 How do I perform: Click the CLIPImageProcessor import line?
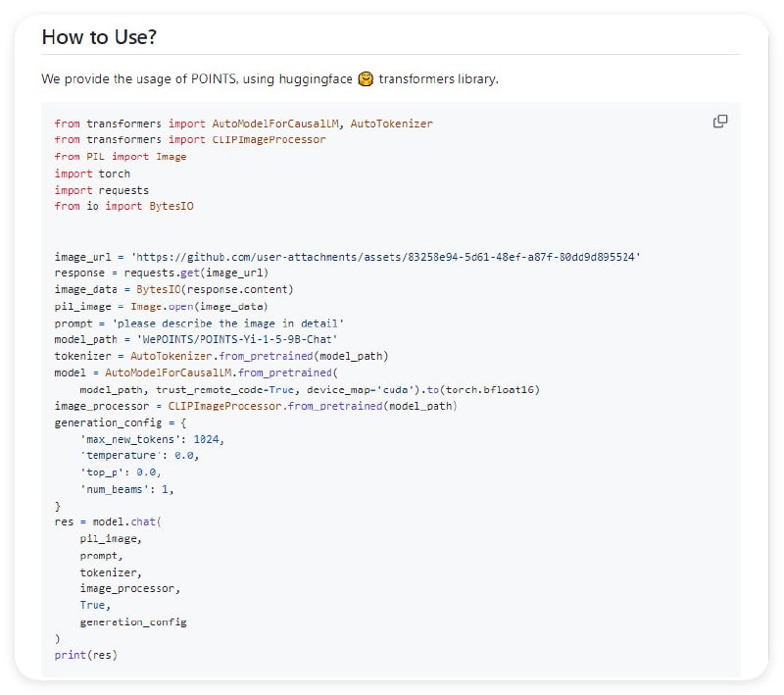pos(190,140)
